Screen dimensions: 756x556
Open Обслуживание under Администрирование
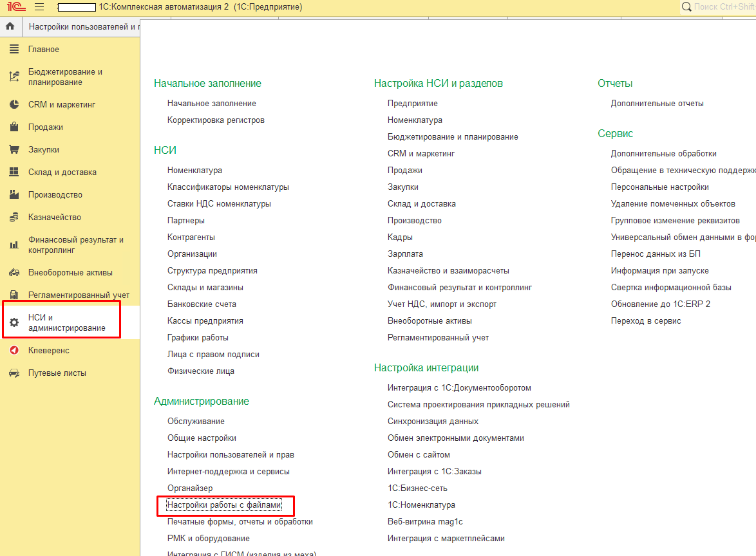[196, 421]
